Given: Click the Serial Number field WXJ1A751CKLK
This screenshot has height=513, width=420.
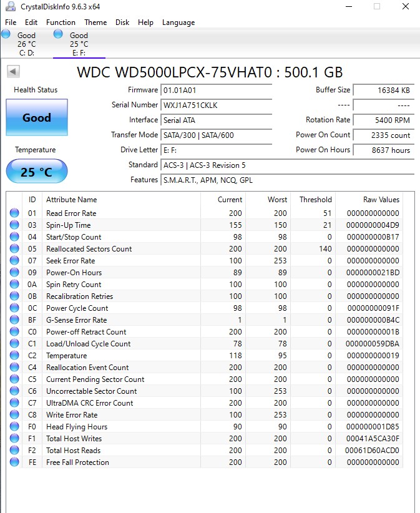Looking at the screenshot, I should tap(216, 105).
